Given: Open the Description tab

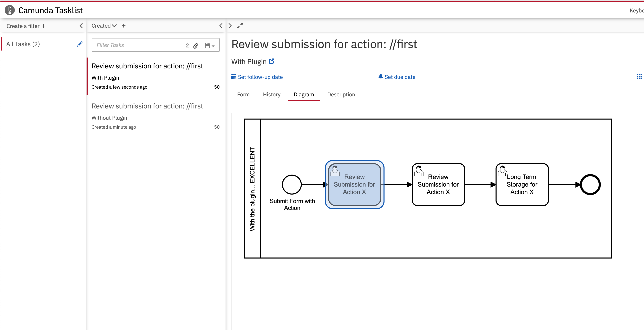Looking at the screenshot, I should coord(341,95).
